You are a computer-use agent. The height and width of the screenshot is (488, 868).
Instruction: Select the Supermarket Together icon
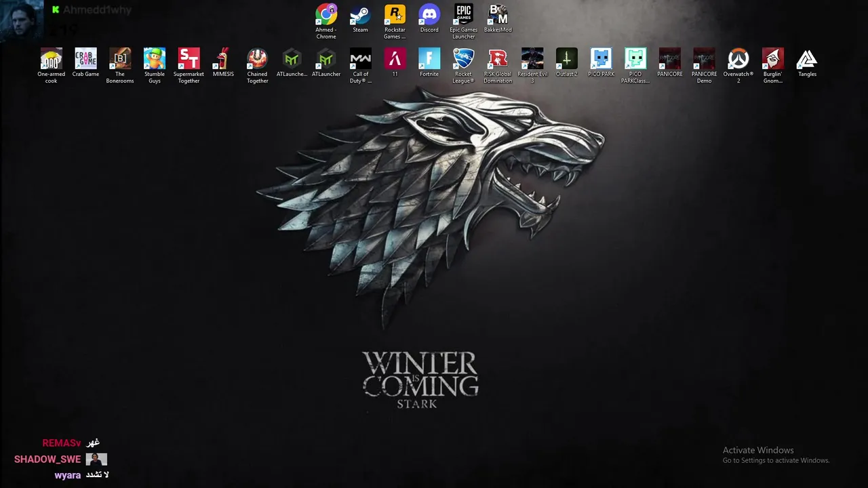click(189, 66)
